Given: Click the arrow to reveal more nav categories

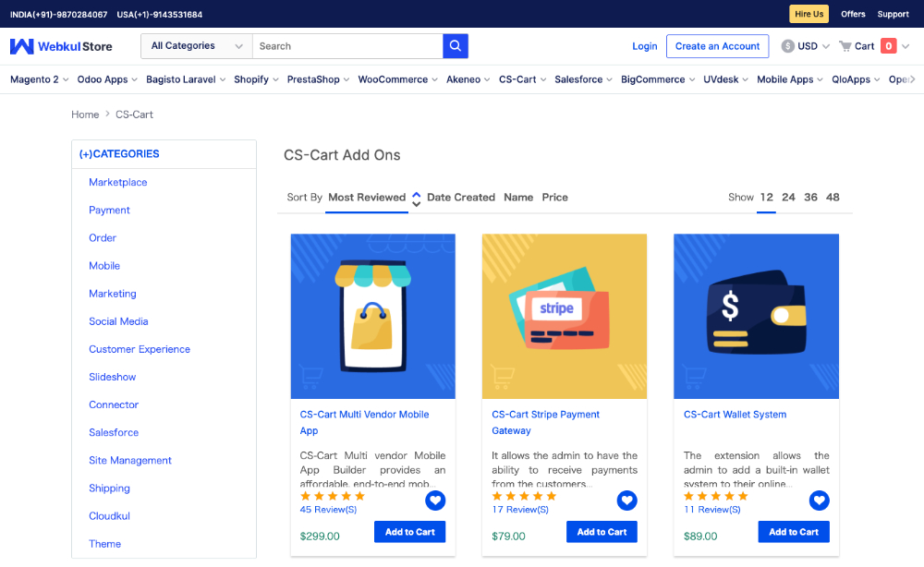Looking at the screenshot, I should 912,79.
